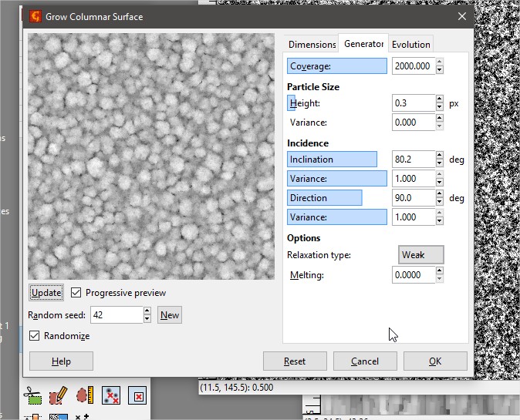
Task: Open the Relaxation type dropdown showing Weak
Action: coord(421,255)
